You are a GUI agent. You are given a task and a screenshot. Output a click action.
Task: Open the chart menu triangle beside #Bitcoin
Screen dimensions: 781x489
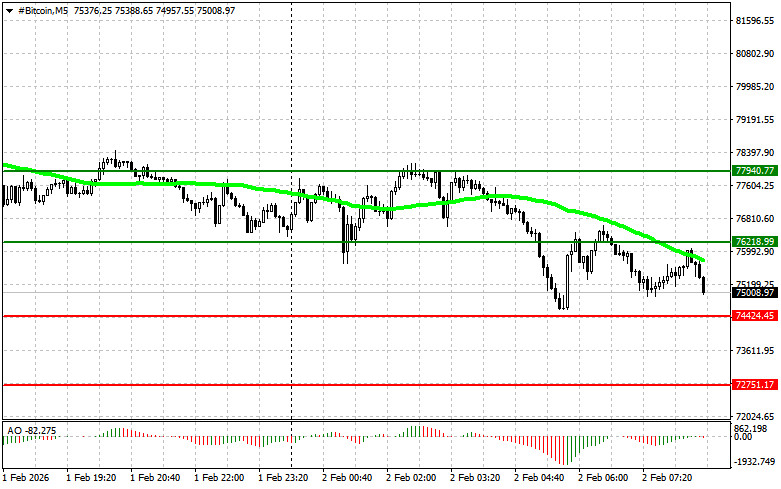pyautogui.click(x=9, y=10)
